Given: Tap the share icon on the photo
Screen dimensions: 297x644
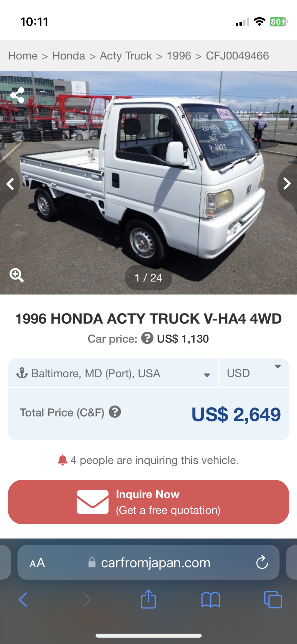Looking at the screenshot, I should coord(17,95).
